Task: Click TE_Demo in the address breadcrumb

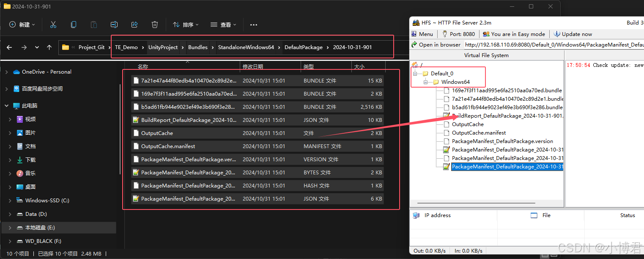Action: tap(126, 47)
